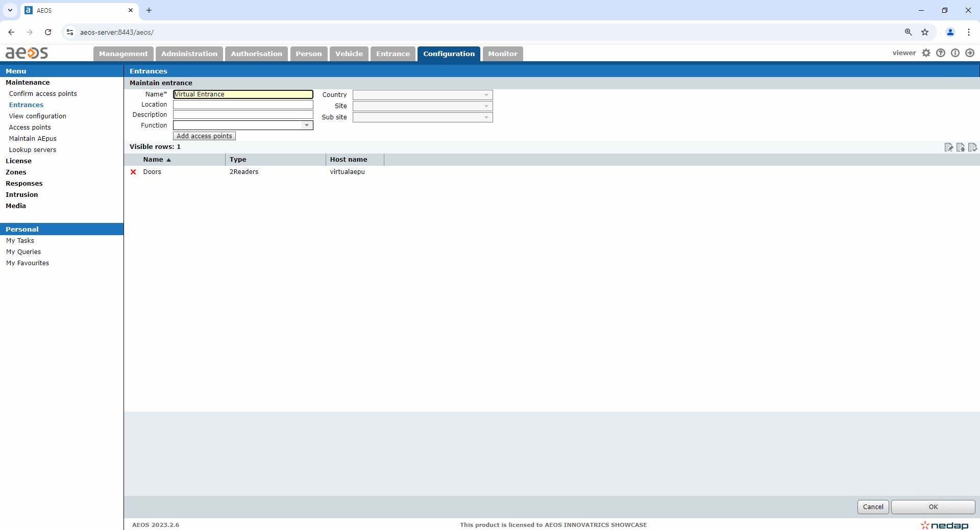Switch to the Administration tab
Viewport: 980px width, 530px height.
(x=189, y=54)
